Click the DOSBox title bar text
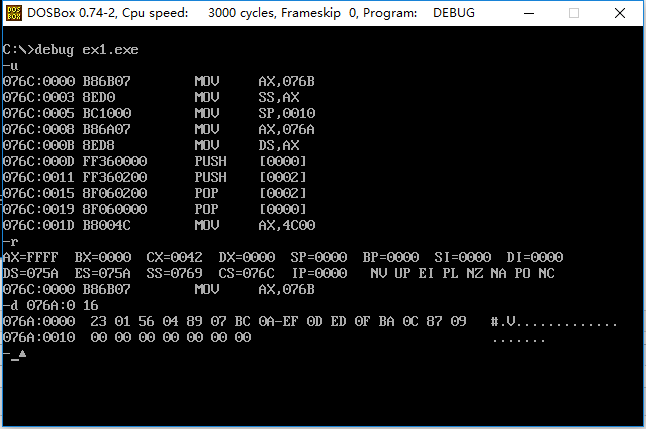The width and height of the screenshot is (646, 429). pos(251,13)
